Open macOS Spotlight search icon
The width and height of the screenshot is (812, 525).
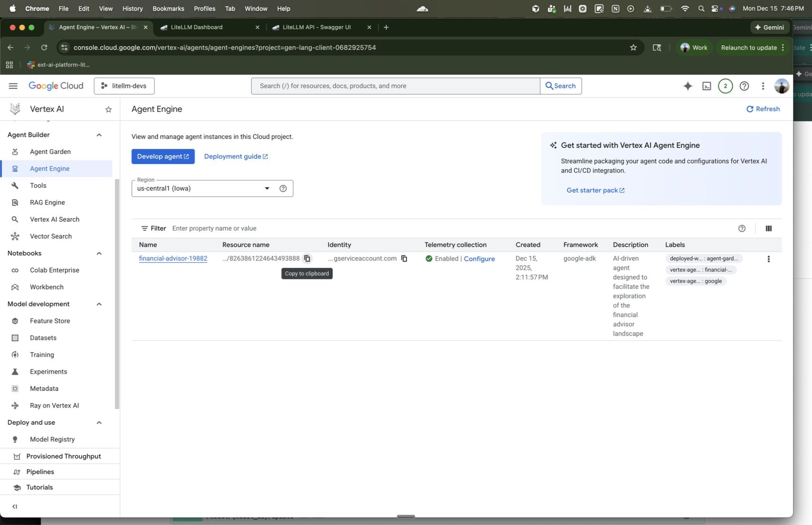[701, 8]
